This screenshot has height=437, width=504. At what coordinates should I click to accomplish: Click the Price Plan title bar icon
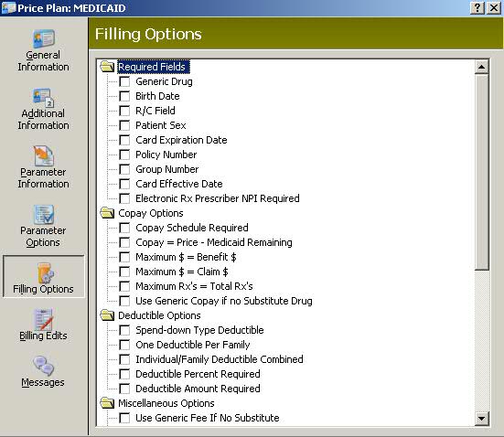pos(8,7)
